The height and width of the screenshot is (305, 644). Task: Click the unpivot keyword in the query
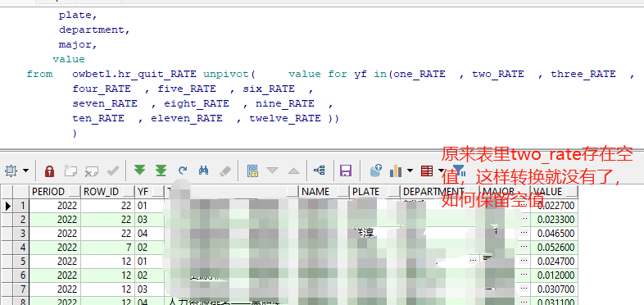229,75
